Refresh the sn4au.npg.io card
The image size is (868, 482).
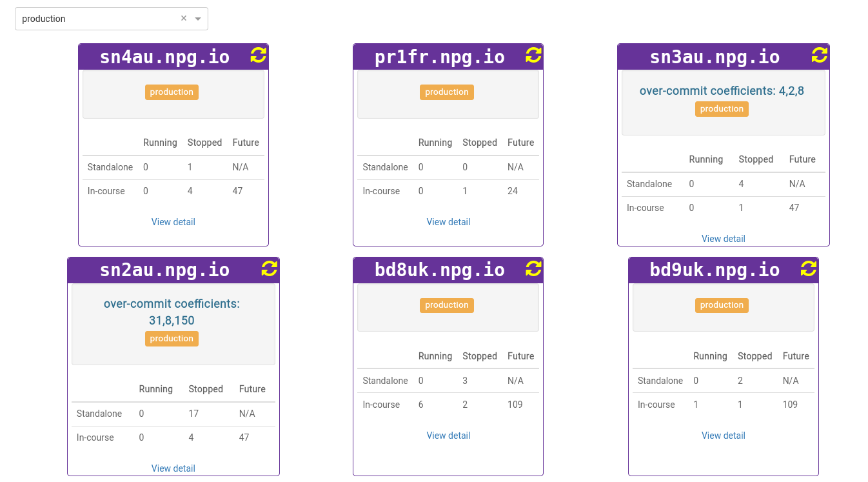258,55
